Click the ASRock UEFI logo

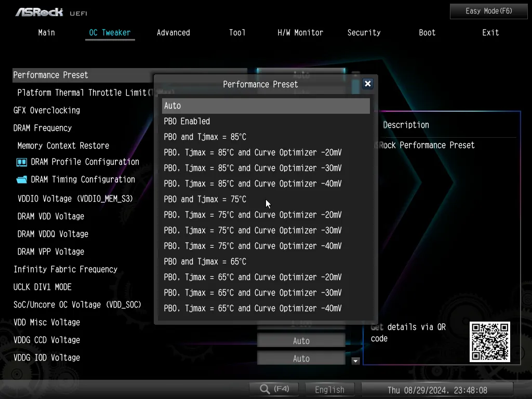point(51,11)
